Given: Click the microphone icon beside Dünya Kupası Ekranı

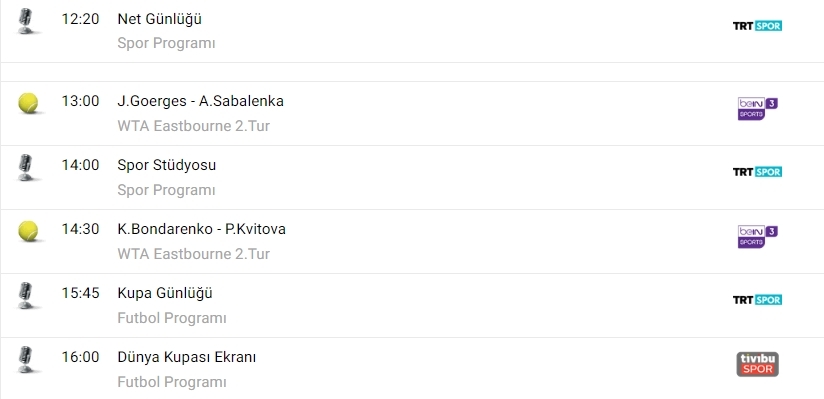Looking at the screenshot, I should point(26,360).
